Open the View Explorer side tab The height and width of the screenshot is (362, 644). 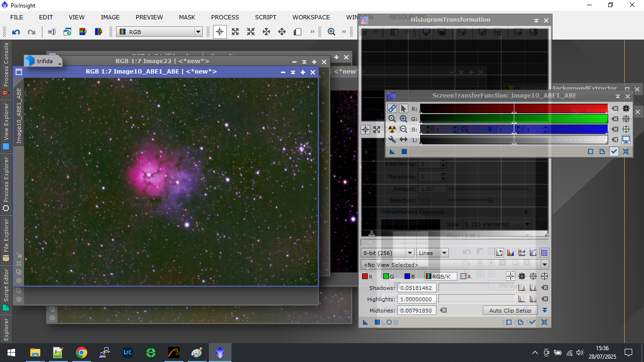6,126
